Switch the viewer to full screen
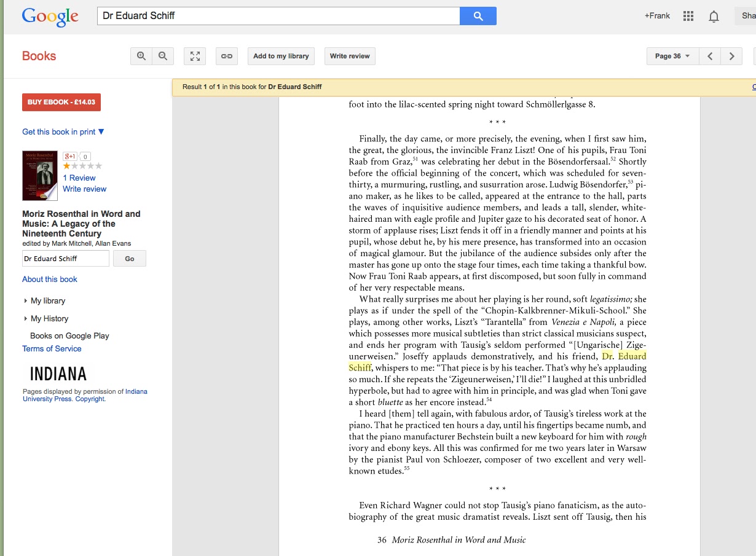756x556 pixels. tap(195, 56)
